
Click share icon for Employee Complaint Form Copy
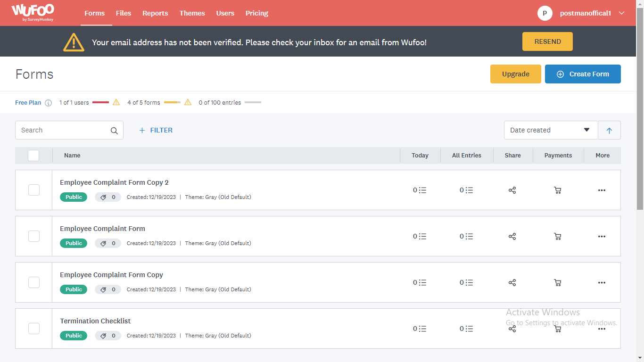512,283
